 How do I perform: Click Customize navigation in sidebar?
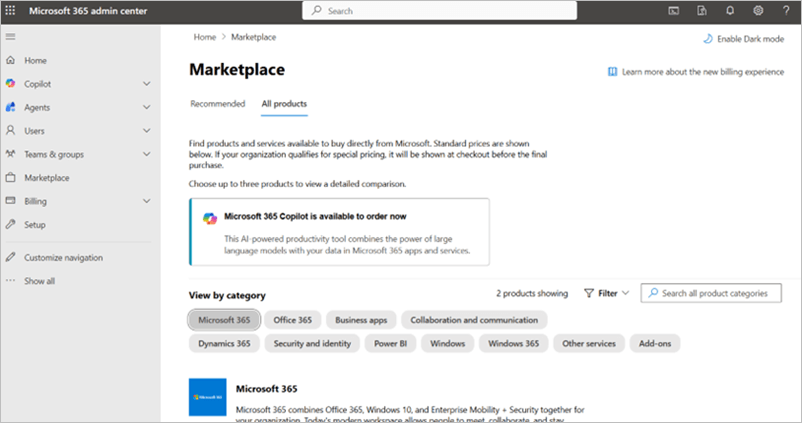pyautogui.click(x=63, y=257)
